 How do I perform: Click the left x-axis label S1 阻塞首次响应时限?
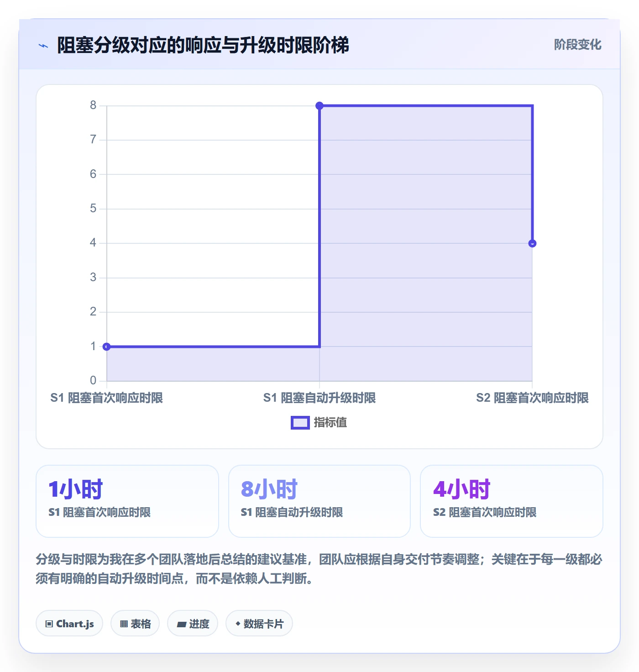click(x=107, y=398)
